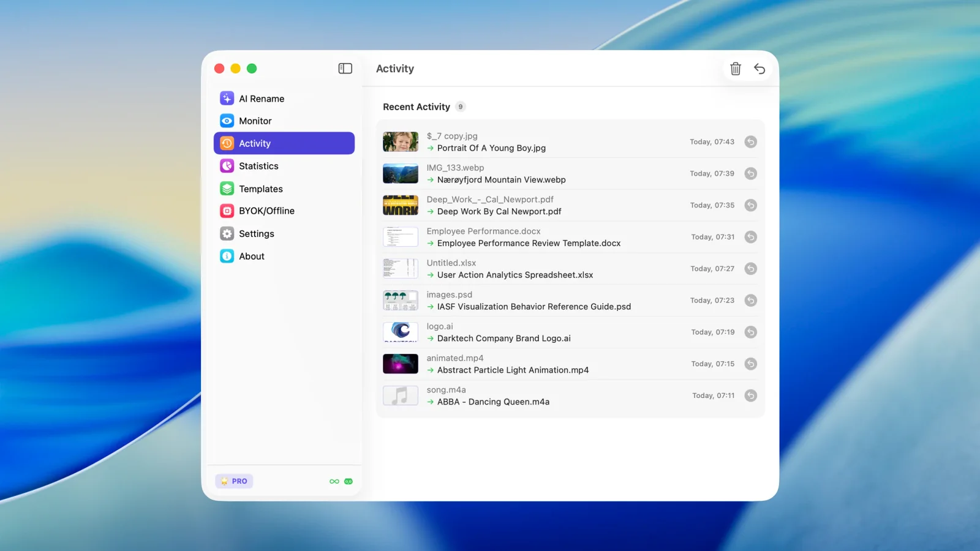Revert rename of Portrait Of A Young Boy.jpg
This screenshot has width=980, height=551.
coord(750,142)
